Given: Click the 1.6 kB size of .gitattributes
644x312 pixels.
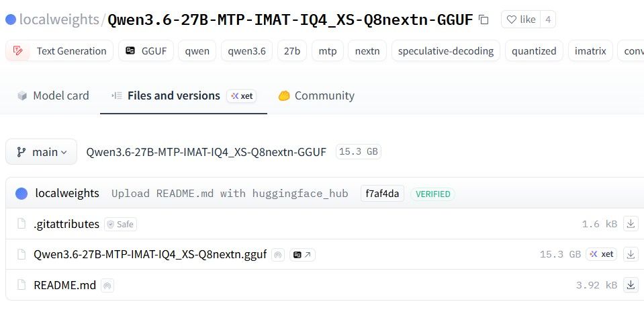Looking at the screenshot, I should point(599,224).
